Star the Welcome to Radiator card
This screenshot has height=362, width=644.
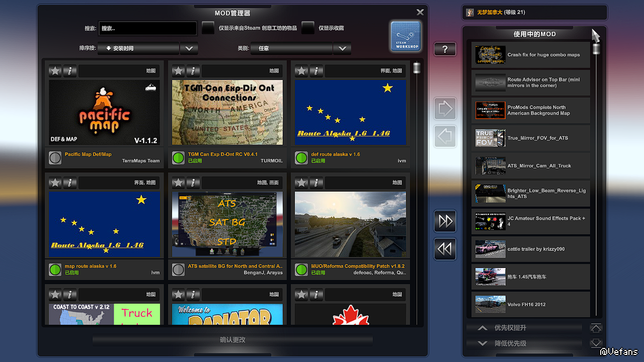pos(179,294)
